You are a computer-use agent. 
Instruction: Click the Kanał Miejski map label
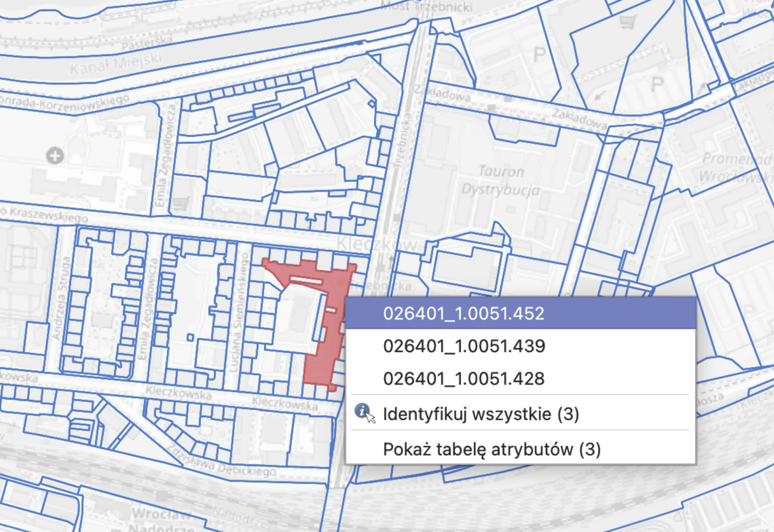[116, 64]
